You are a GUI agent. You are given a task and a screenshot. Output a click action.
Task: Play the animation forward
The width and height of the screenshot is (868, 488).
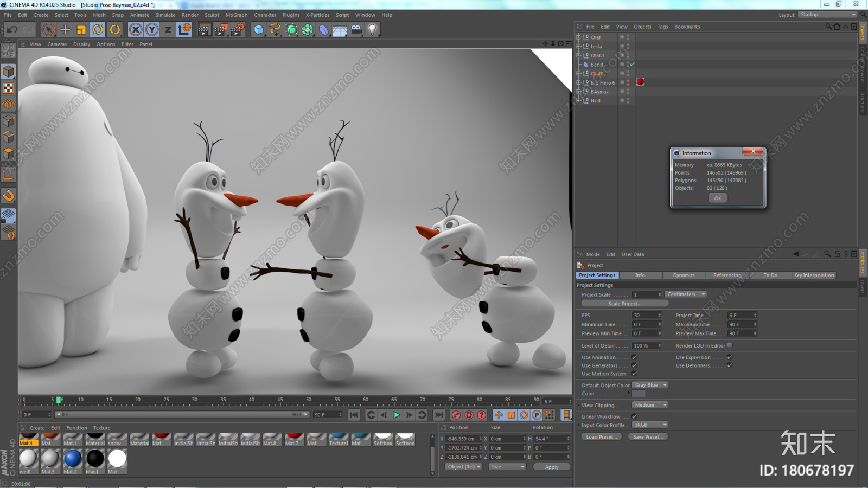(397, 415)
